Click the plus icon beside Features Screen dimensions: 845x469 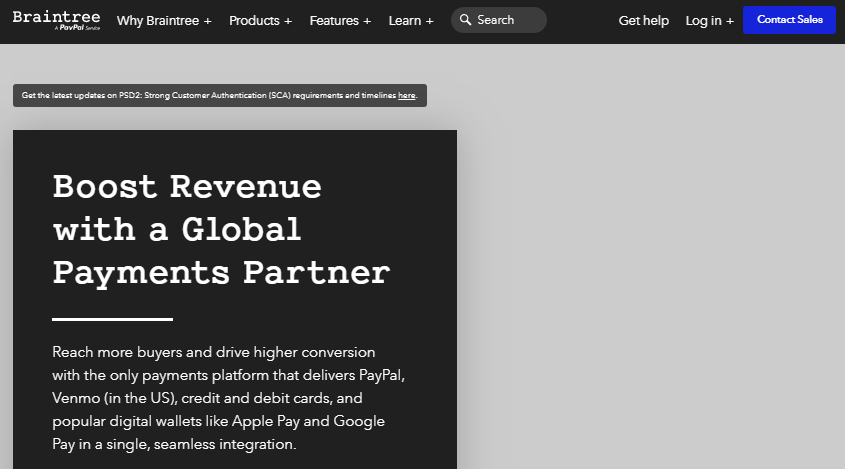tap(367, 21)
